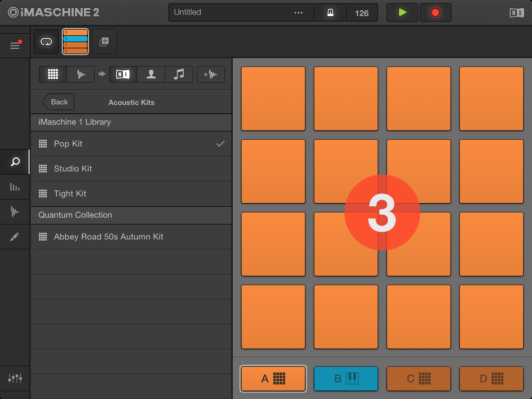532x399 pixels.
Task: Click the Acoustic Kits title
Action: click(131, 102)
